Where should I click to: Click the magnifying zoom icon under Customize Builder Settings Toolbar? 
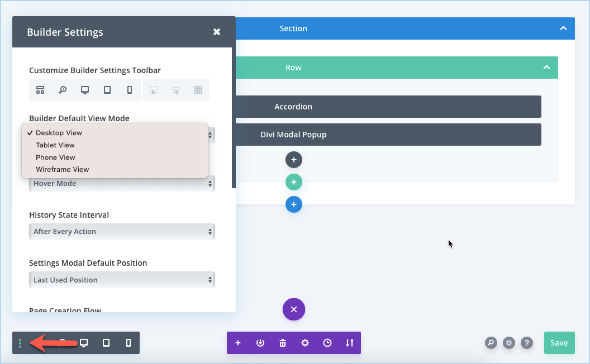63,90
